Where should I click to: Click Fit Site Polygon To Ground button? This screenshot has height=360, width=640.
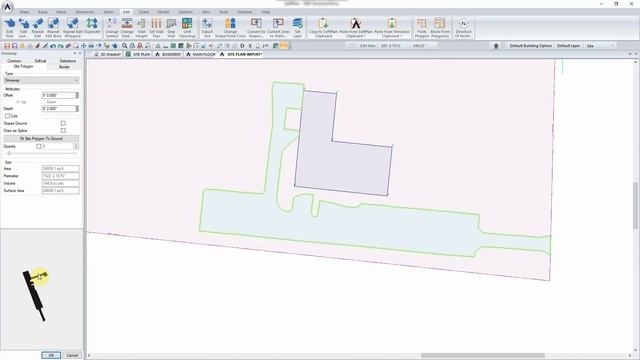click(x=41, y=139)
